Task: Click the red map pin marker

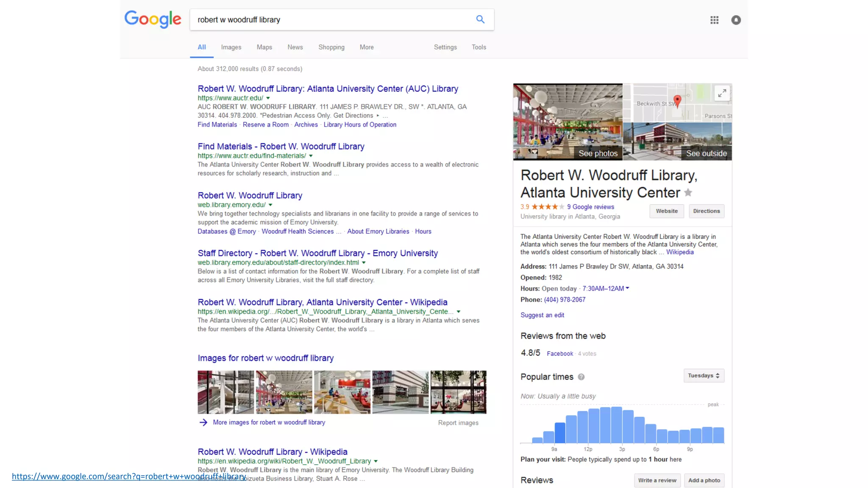Action: point(677,101)
